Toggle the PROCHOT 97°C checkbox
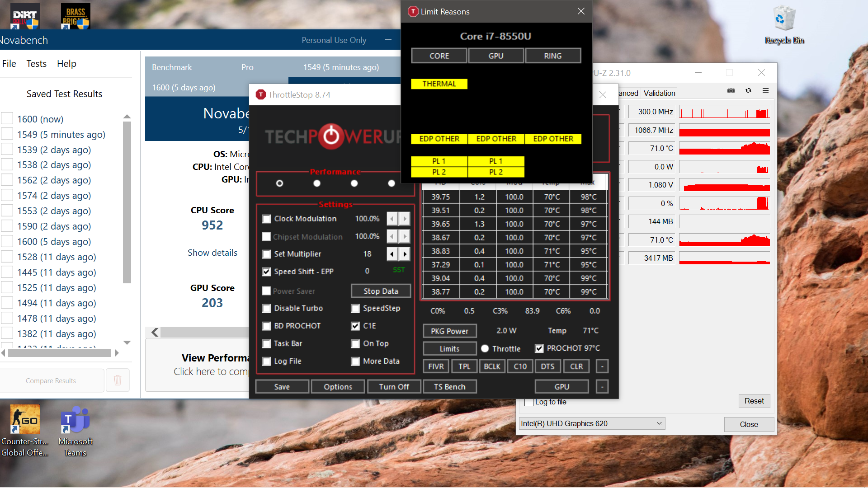Image resolution: width=868 pixels, height=488 pixels. click(539, 348)
